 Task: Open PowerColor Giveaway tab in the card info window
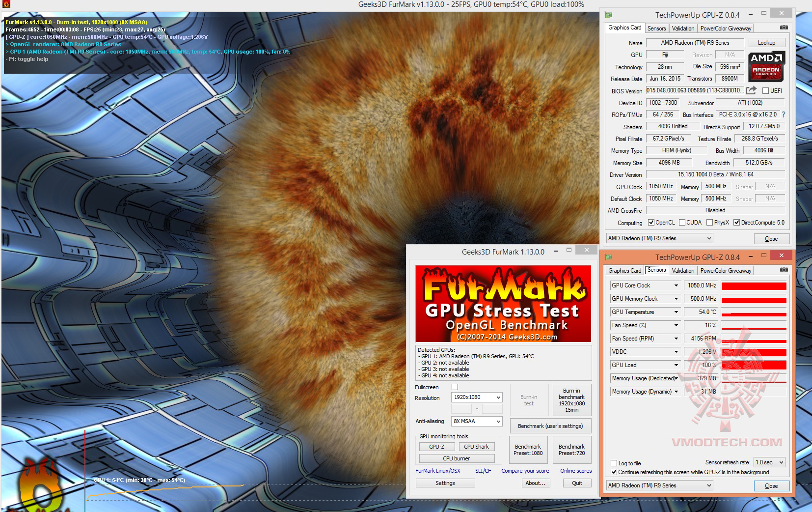(726, 28)
